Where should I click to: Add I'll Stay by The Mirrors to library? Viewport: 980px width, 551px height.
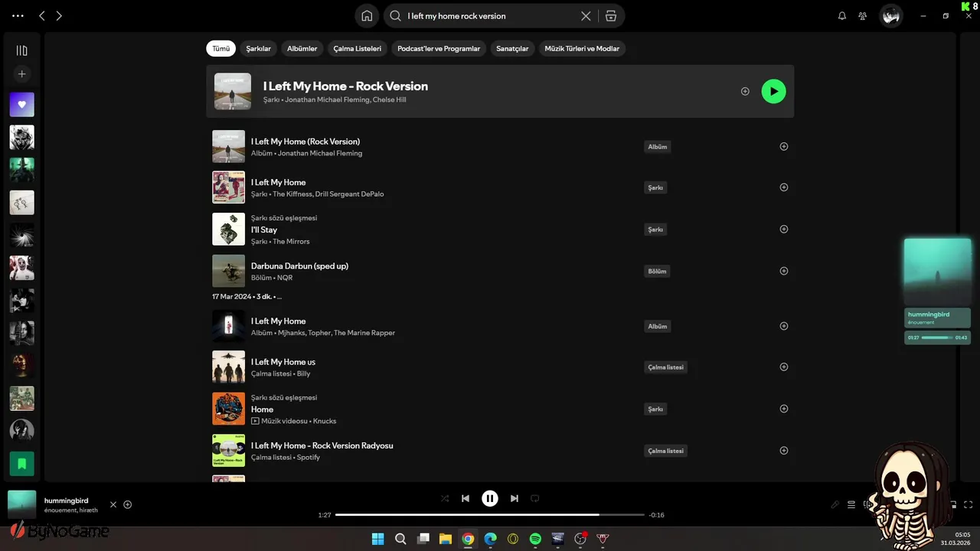tap(783, 229)
